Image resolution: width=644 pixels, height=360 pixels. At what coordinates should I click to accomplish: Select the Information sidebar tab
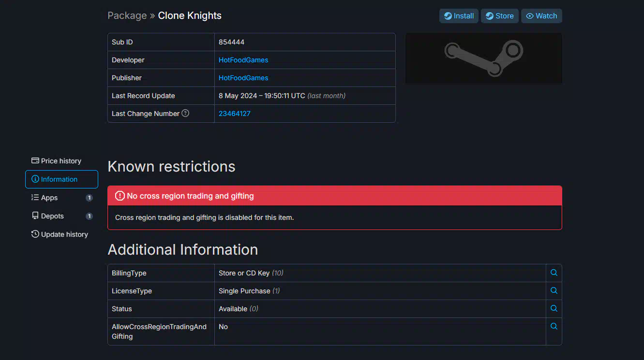[x=61, y=179]
